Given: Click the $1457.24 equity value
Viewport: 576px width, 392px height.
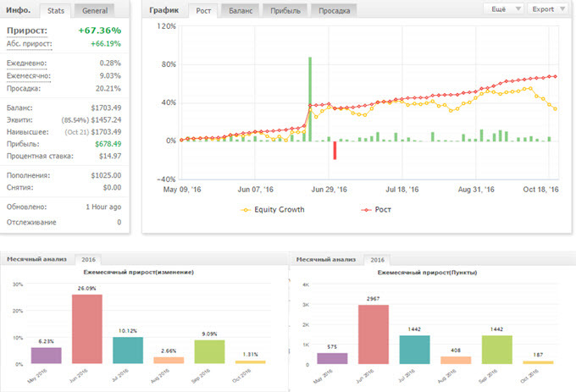Looking at the screenshot, I should pos(106,120).
